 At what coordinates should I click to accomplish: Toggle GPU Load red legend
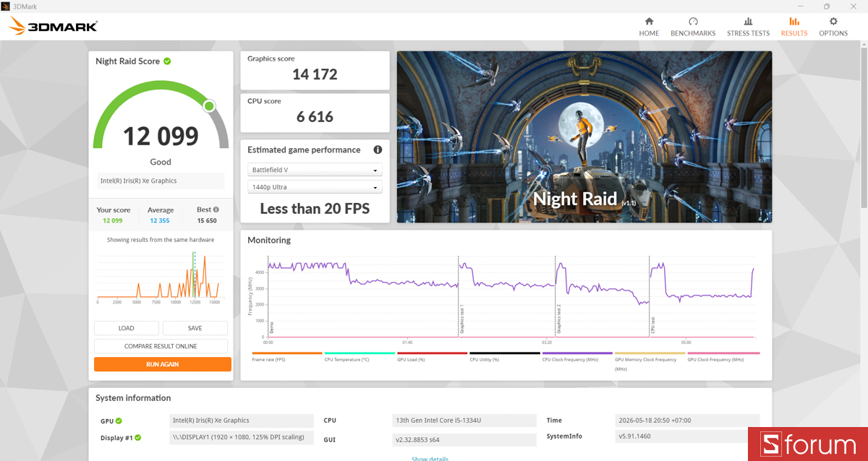432,356
